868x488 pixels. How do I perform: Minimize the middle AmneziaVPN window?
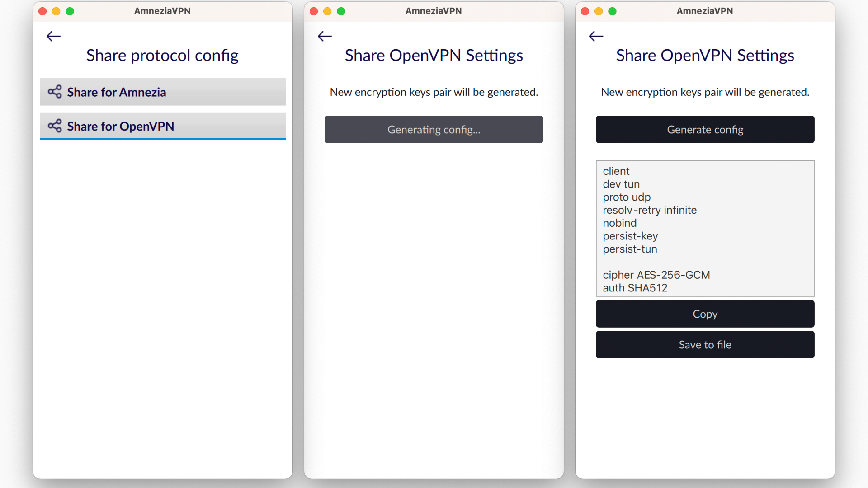click(328, 11)
